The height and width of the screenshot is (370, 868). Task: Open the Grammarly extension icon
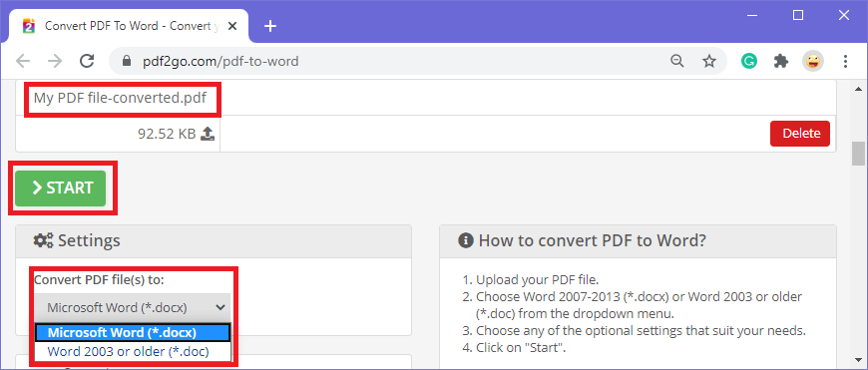749,61
